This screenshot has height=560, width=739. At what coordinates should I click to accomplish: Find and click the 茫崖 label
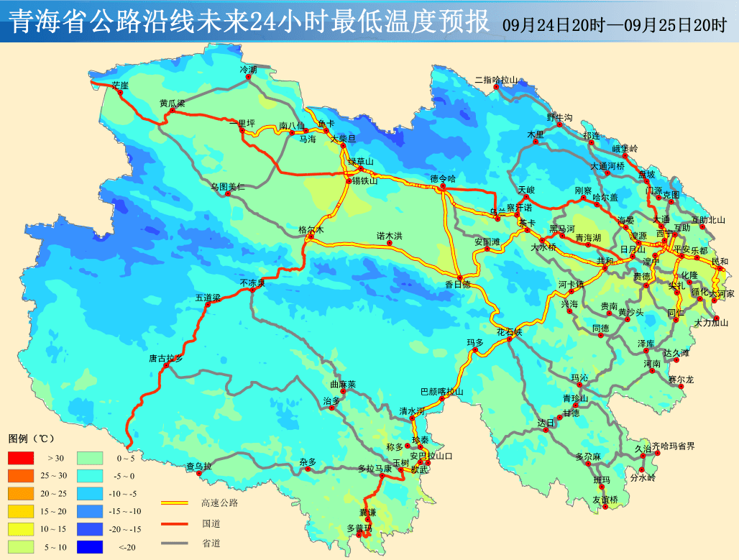(x=120, y=86)
